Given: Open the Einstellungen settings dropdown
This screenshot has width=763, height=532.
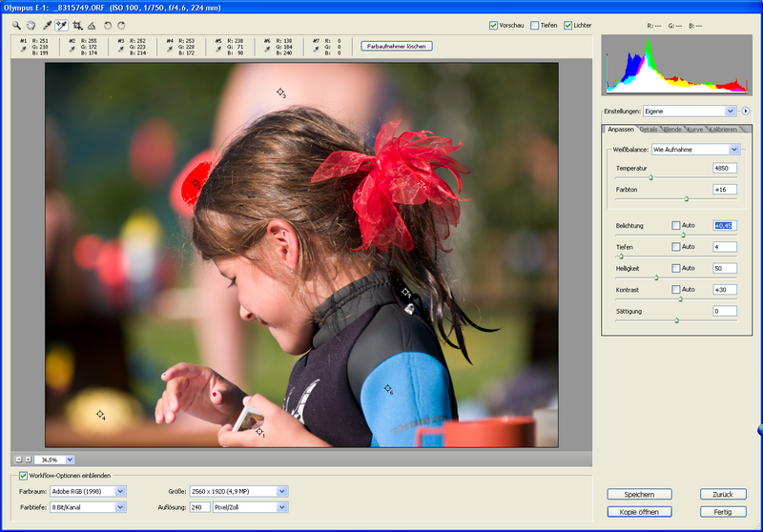Looking at the screenshot, I should 730,111.
